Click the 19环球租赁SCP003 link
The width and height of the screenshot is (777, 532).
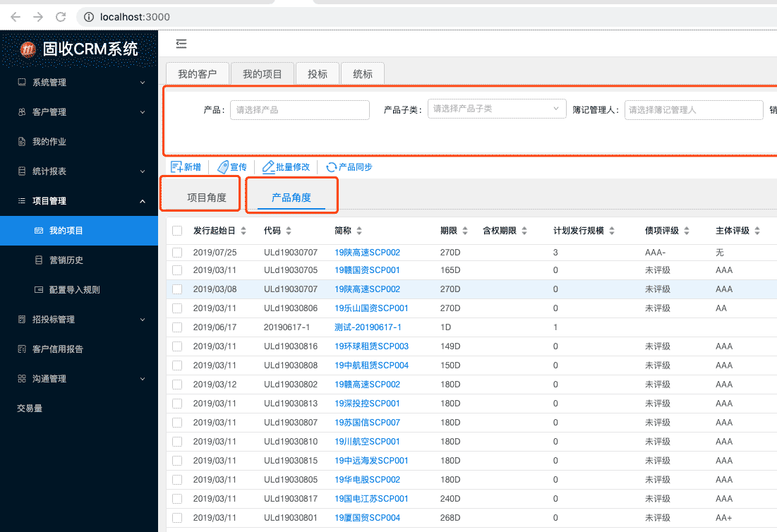point(372,346)
